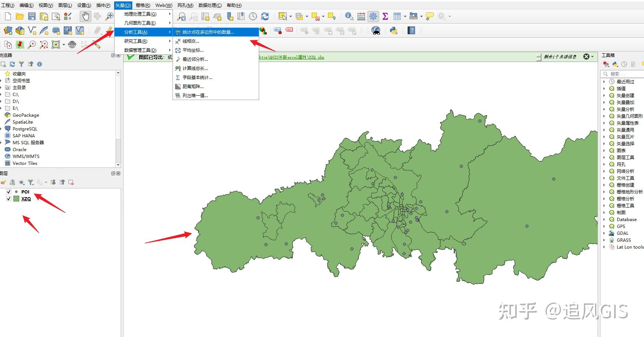Select the Pan Map hand tool
Image resolution: width=644 pixels, height=337 pixels.
click(85, 16)
